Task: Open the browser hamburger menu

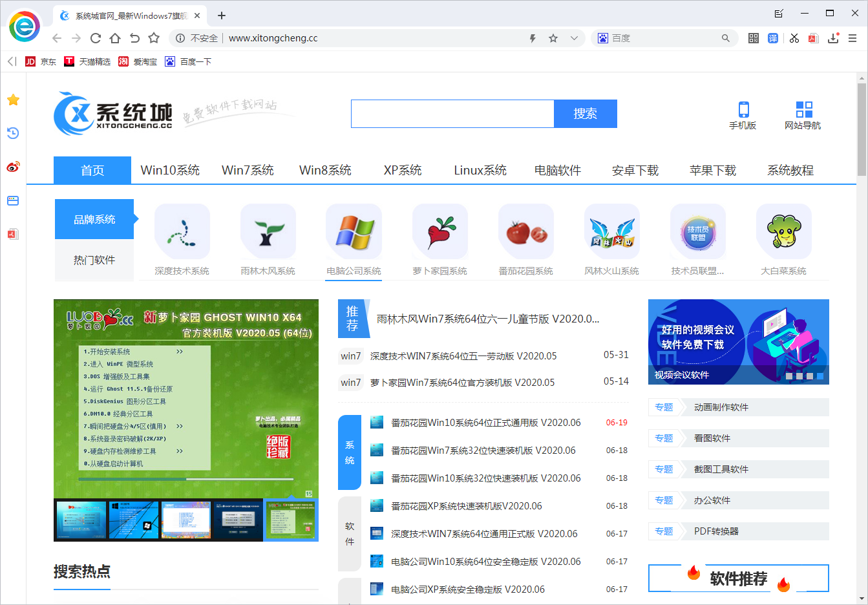Action: pos(852,38)
